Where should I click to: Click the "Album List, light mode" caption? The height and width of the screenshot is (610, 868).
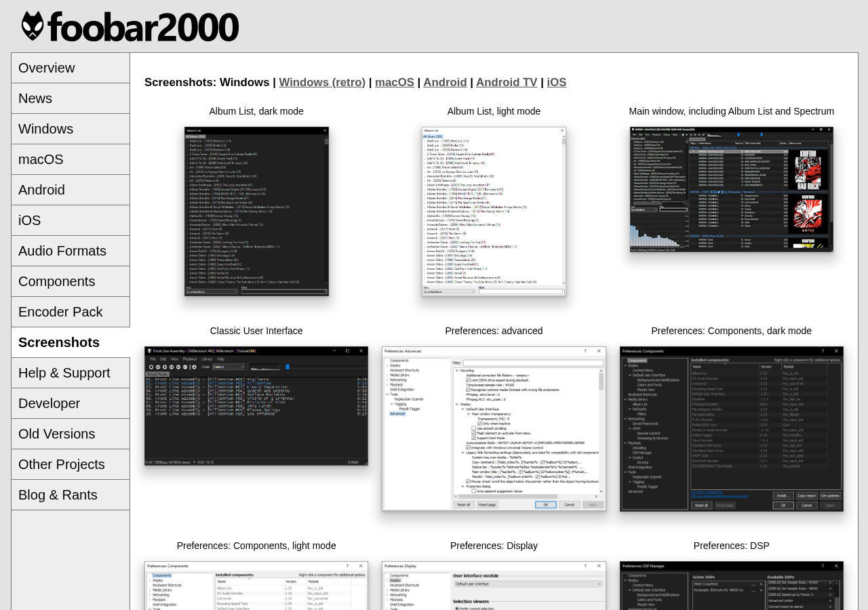(494, 111)
